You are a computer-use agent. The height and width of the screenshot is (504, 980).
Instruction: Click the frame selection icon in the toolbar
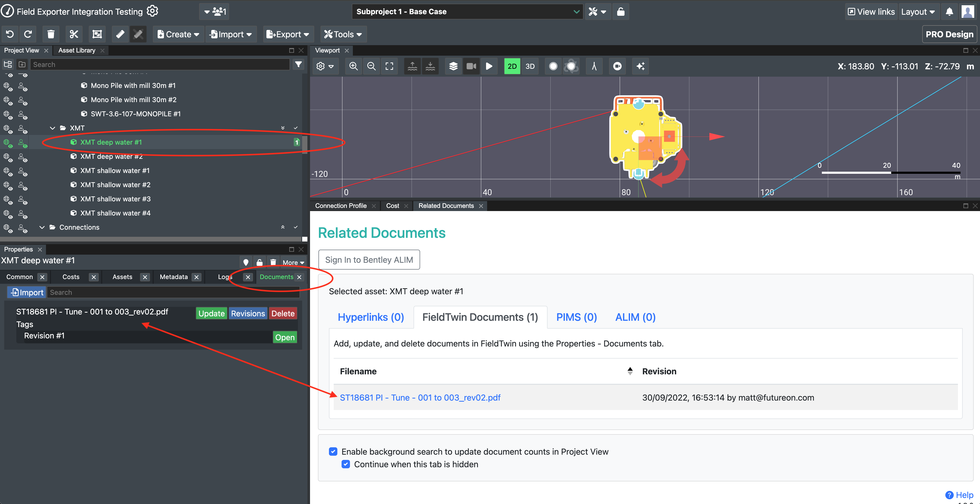[97, 34]
